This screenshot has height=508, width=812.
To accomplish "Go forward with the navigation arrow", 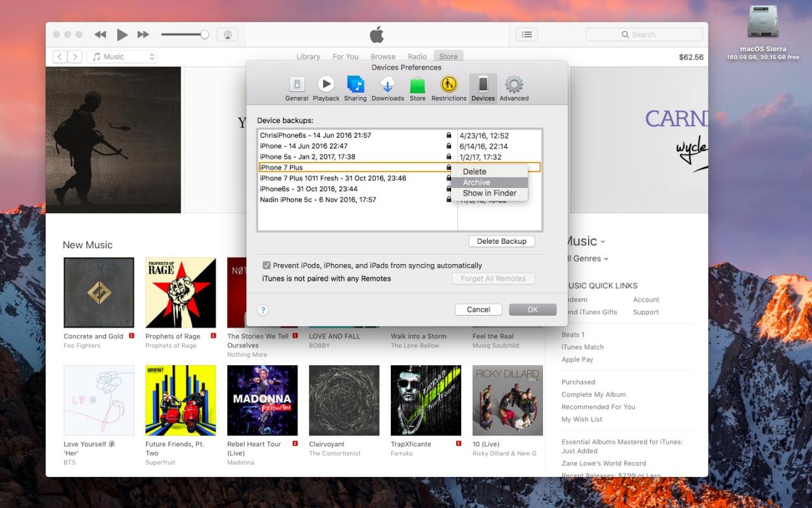I will 75,57.
